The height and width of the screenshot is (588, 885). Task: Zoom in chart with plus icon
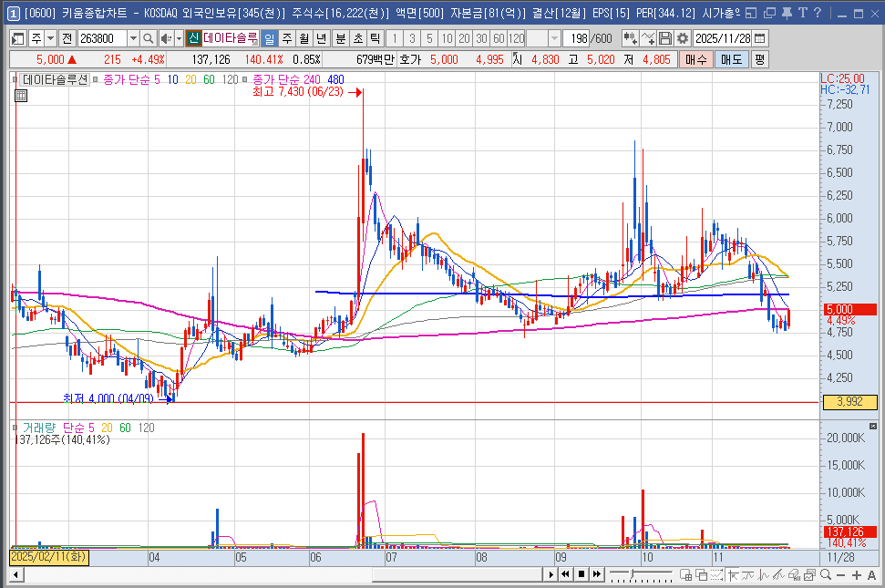(856, 575)
